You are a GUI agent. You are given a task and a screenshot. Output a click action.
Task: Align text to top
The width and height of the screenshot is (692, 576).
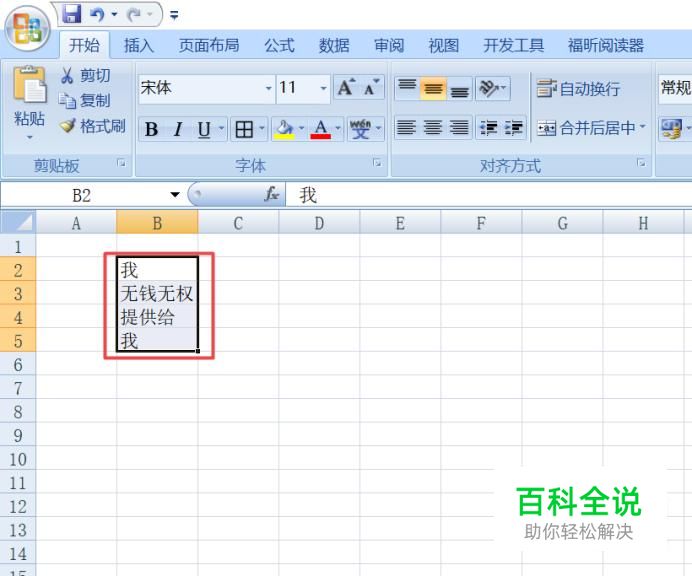(407, 87)
